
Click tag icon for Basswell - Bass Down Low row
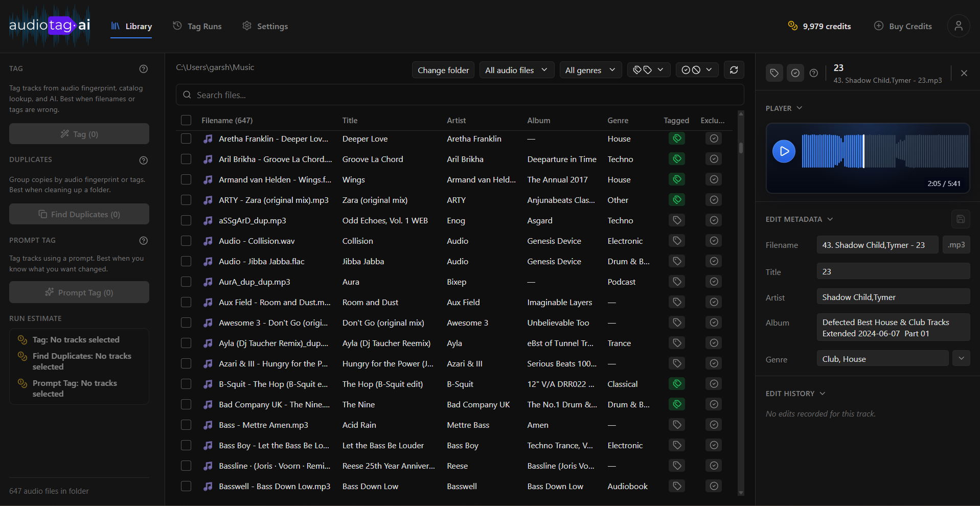677,486
